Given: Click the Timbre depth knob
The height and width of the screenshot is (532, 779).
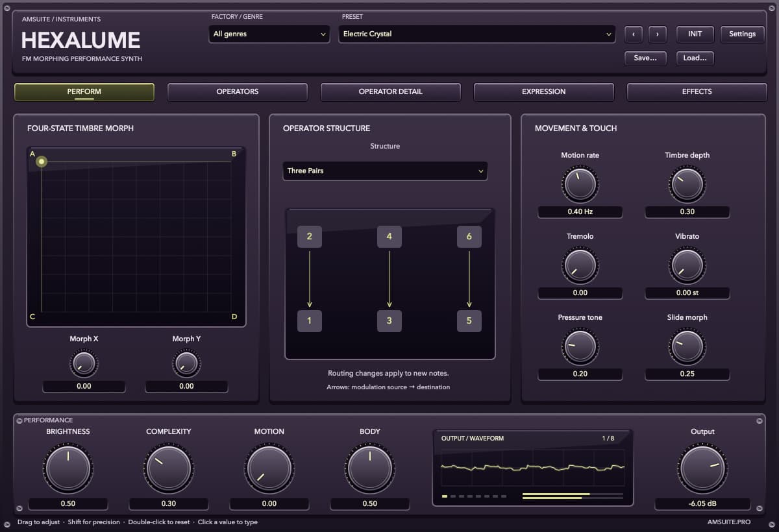Looking at the screenshot, I should click(x=687, y=184).
